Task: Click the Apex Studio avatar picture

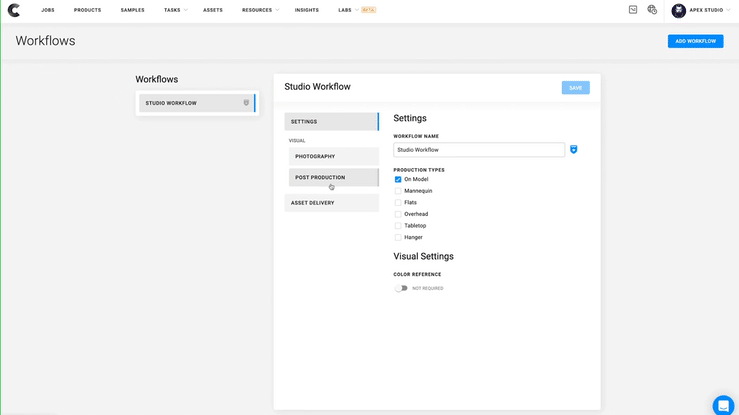Action: 679,10
